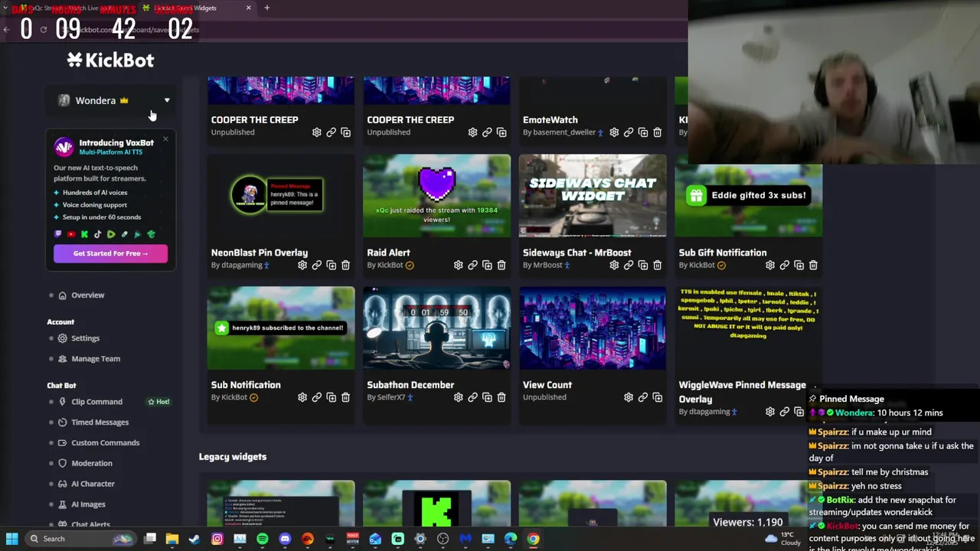Open Sub Gift Notification settings gear

(770, 265)
